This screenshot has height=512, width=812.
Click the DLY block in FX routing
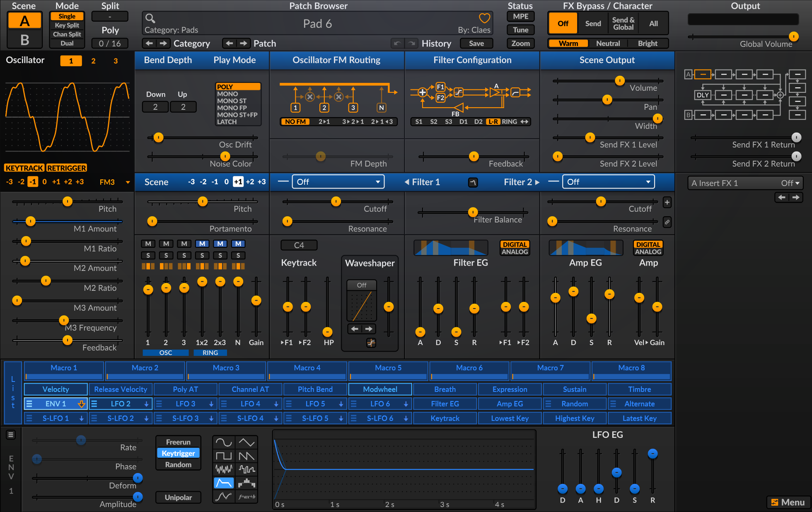click(703, 95)
